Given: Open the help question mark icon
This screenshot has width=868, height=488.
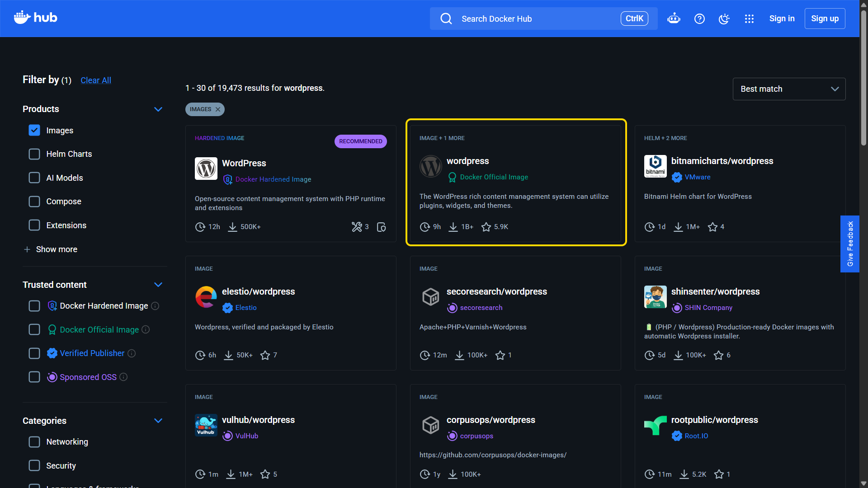Looking at the screenshot, I should (699, 19).
